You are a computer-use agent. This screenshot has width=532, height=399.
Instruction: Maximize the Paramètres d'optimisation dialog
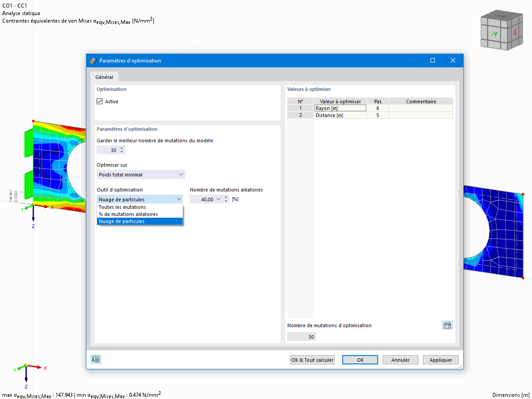click(x=433, y=61)
